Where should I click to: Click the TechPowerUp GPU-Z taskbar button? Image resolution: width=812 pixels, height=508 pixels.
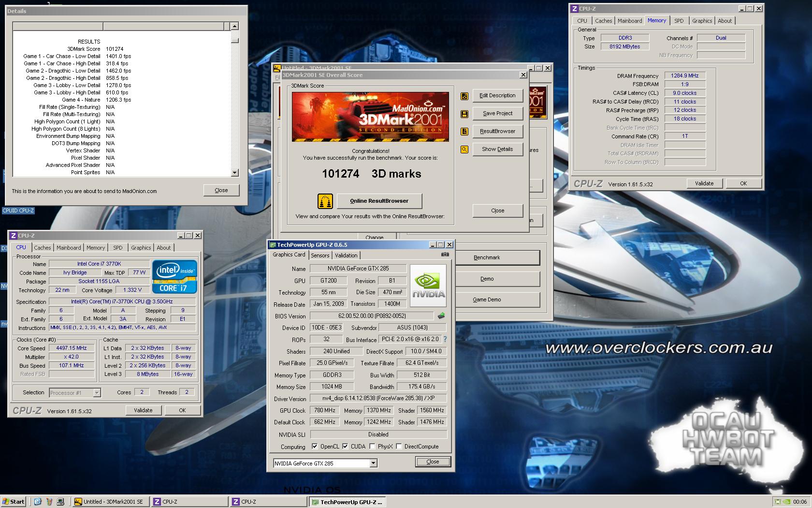click(348, 502)
